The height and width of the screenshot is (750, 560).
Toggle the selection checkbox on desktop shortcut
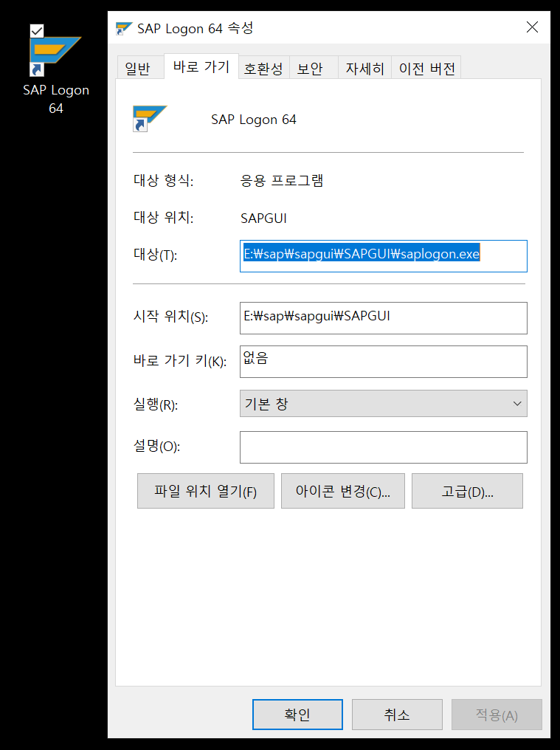tap(37, 31)
